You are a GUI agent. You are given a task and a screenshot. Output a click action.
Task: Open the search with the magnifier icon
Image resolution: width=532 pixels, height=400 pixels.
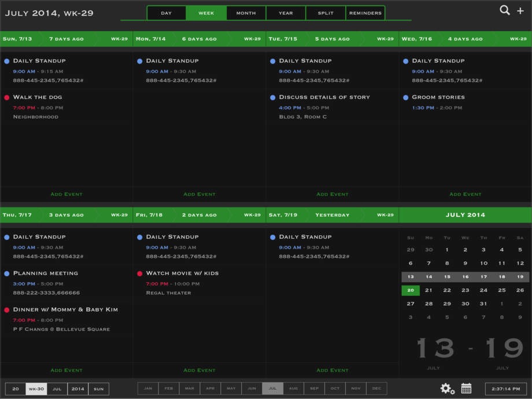(504, 10)
